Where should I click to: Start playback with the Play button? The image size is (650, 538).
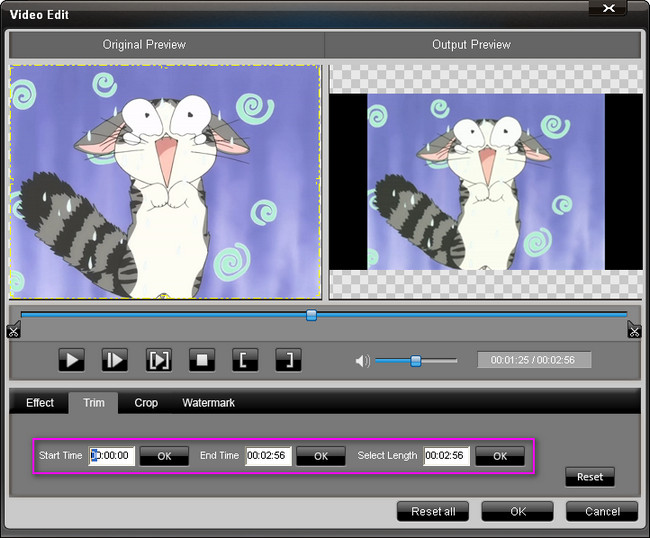pos(72,360)
